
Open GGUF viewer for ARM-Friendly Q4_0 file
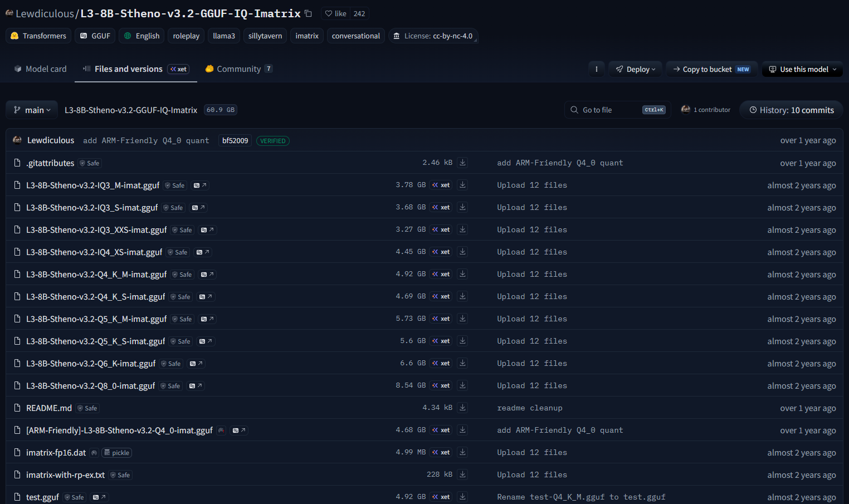239,430
